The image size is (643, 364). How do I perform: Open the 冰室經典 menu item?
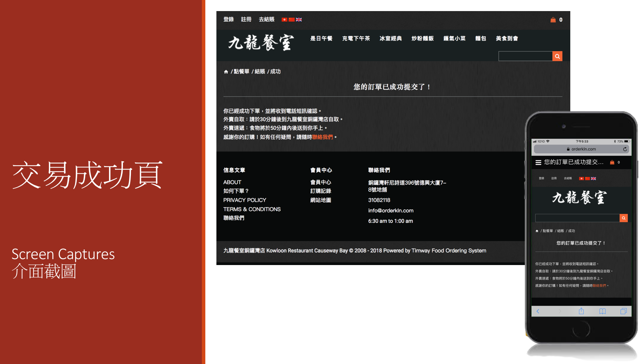click(391, 38)
